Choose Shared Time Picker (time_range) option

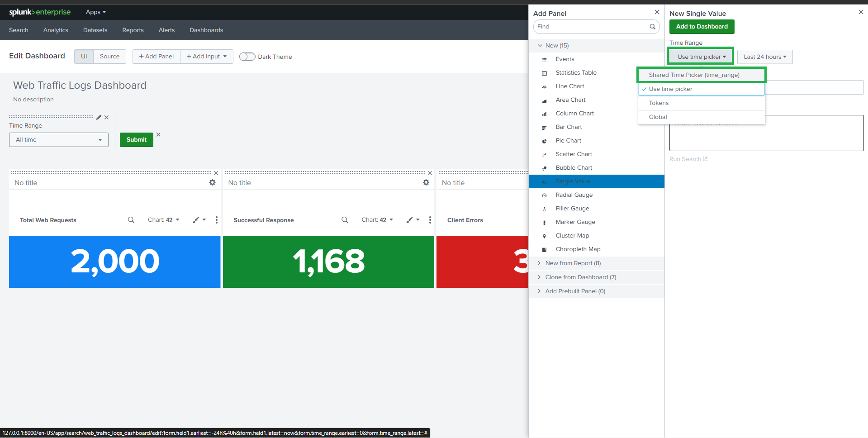[x=701, y=75]
